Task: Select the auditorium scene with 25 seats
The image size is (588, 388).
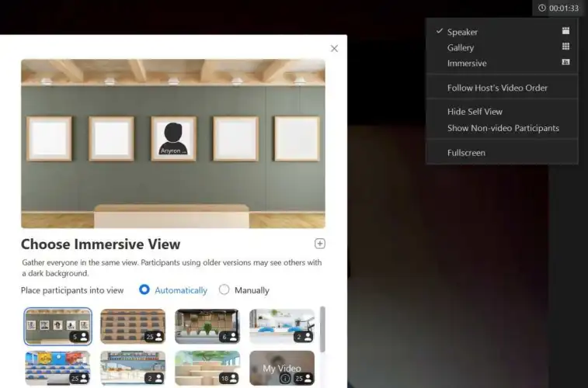Action: click(x=132, y=326)
